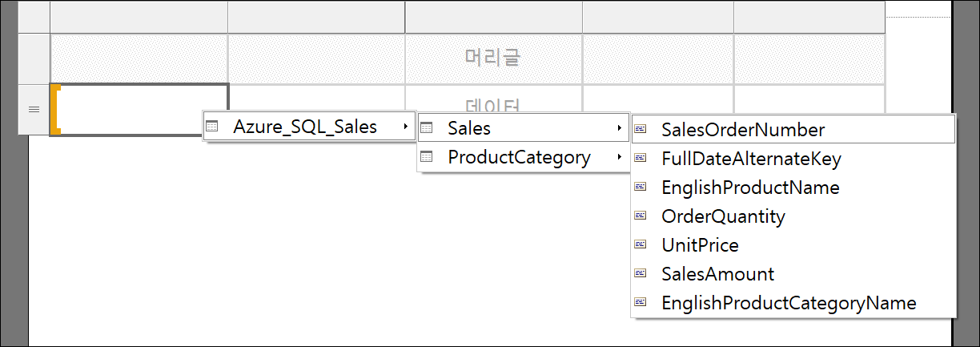Image resolution: width=980 pixels, height=347 pixels.
Task: Expand the arrow next to Sales
Action: (x=619, y=128)
